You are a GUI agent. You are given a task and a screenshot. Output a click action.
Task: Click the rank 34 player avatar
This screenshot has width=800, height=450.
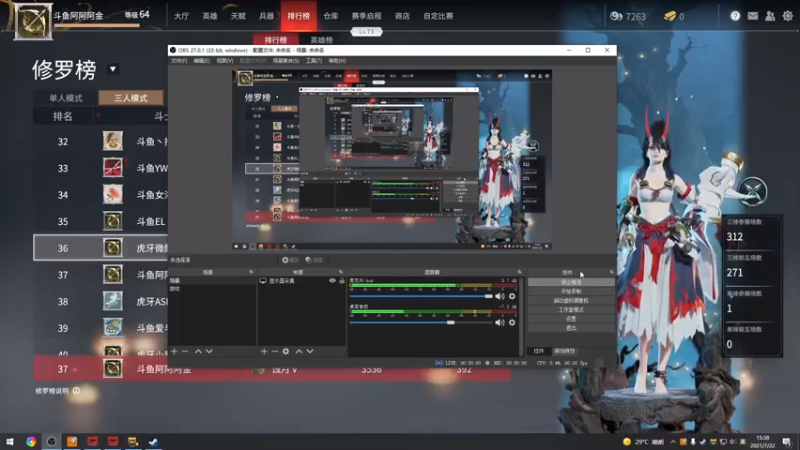113,194
